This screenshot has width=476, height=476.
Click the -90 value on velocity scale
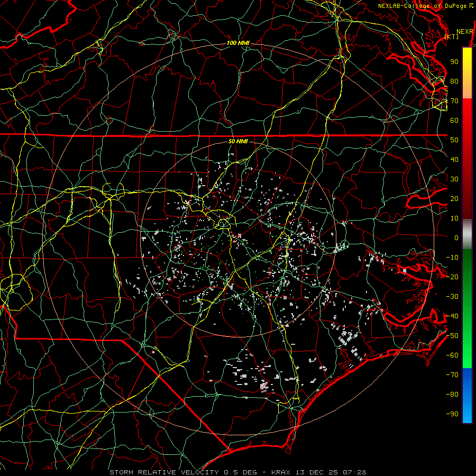pos(452,414)
